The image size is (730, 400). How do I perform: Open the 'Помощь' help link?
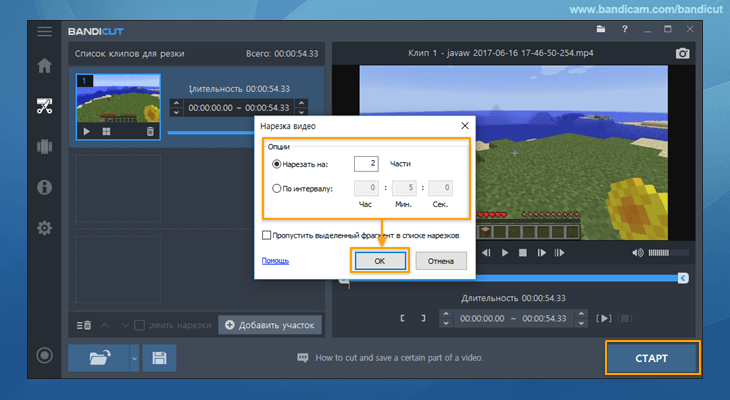[275, 261]
